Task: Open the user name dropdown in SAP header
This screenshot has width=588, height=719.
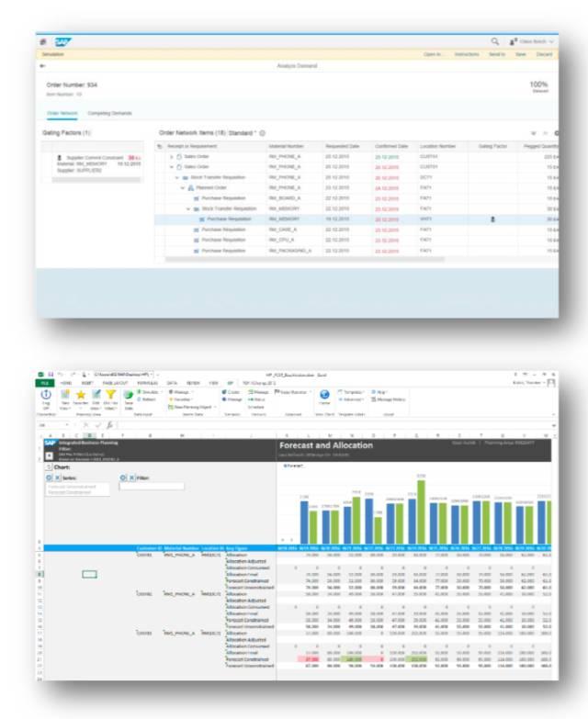Action: (x=532, y=41)
